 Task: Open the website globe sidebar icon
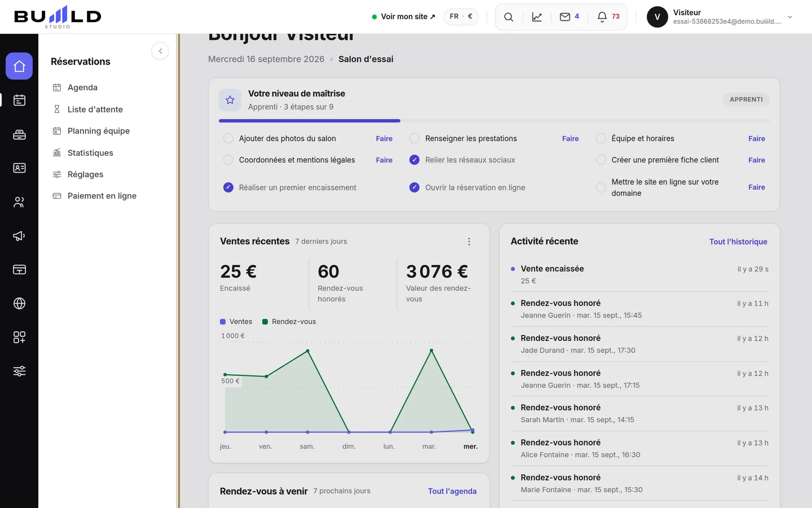pos(19,304)
